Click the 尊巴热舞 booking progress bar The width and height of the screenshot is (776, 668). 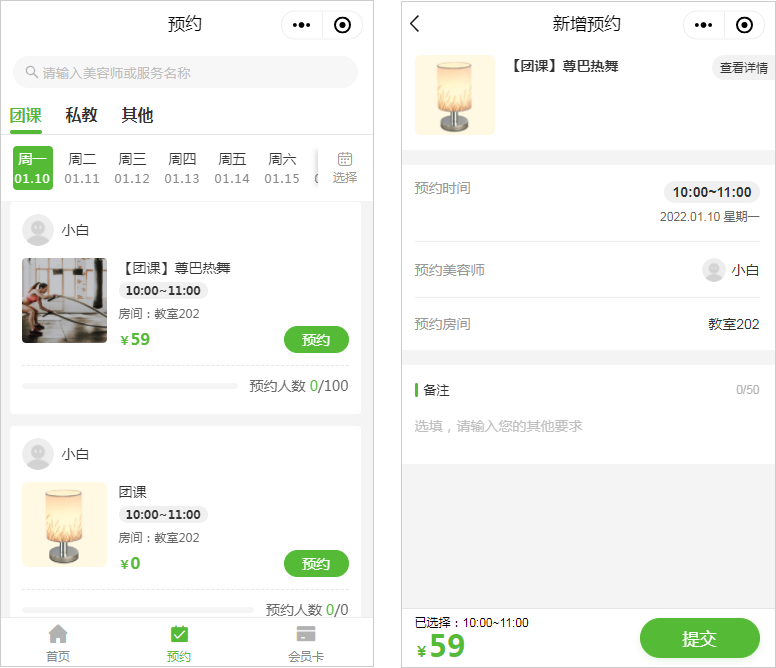[130, 386]
